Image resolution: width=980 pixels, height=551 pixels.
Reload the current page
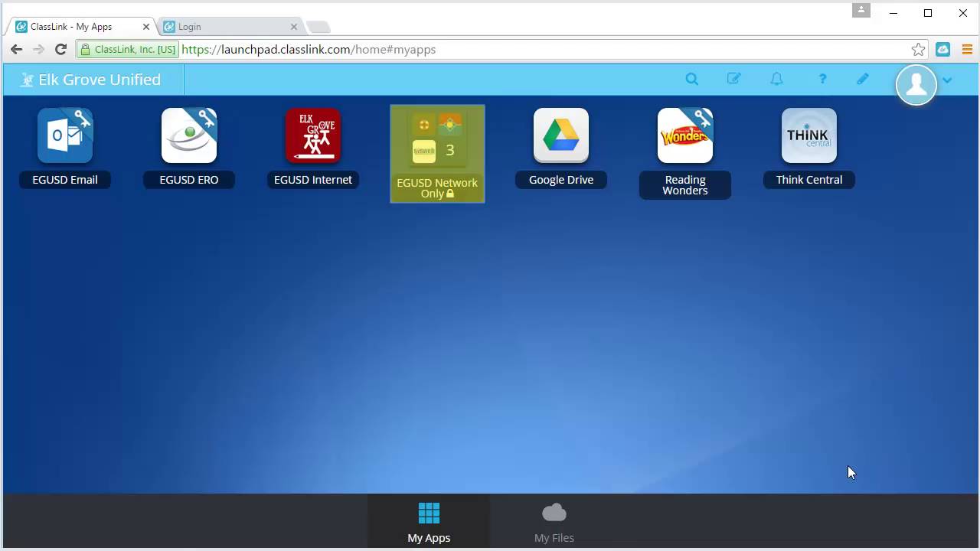coord(61,49)
